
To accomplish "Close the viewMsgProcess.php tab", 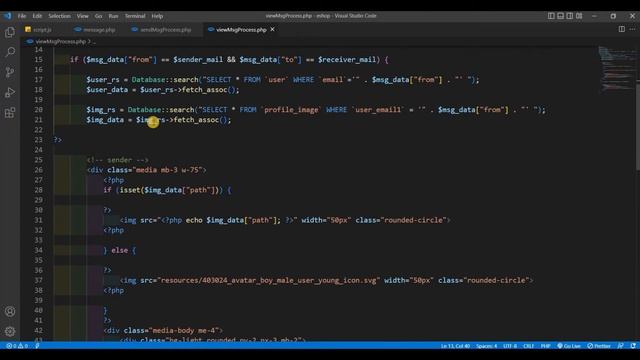I will (272, 29).
